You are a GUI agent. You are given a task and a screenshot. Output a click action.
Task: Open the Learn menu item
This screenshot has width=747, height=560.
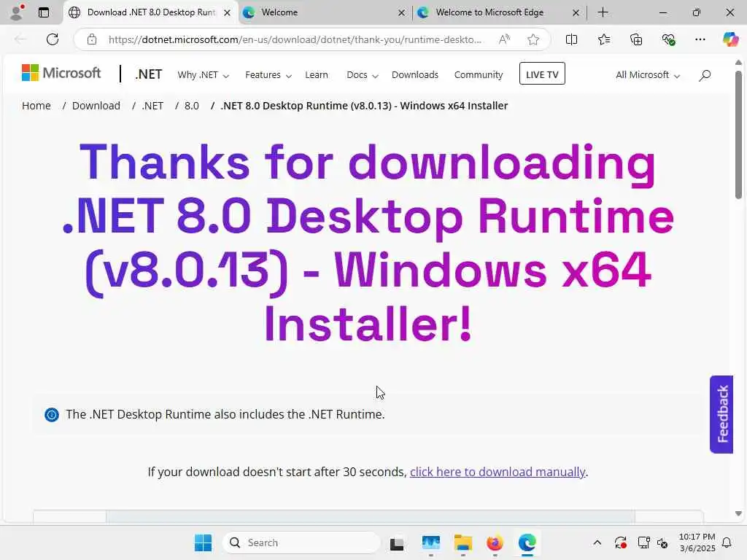tap(317, 75)
